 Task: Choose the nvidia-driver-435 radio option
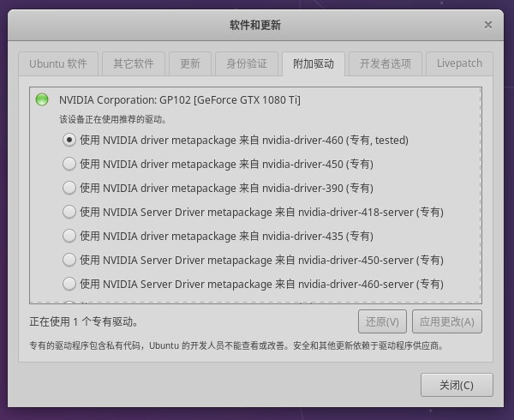(69, 236)
